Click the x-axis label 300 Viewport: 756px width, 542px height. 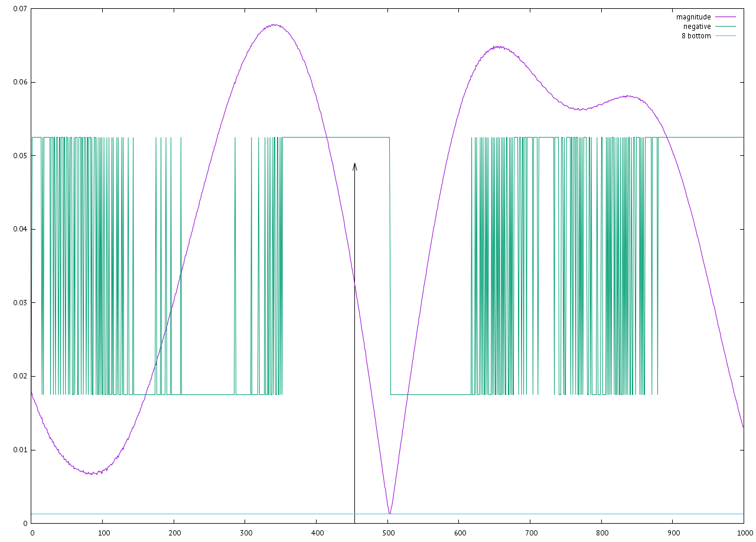[x=245, y=533]
